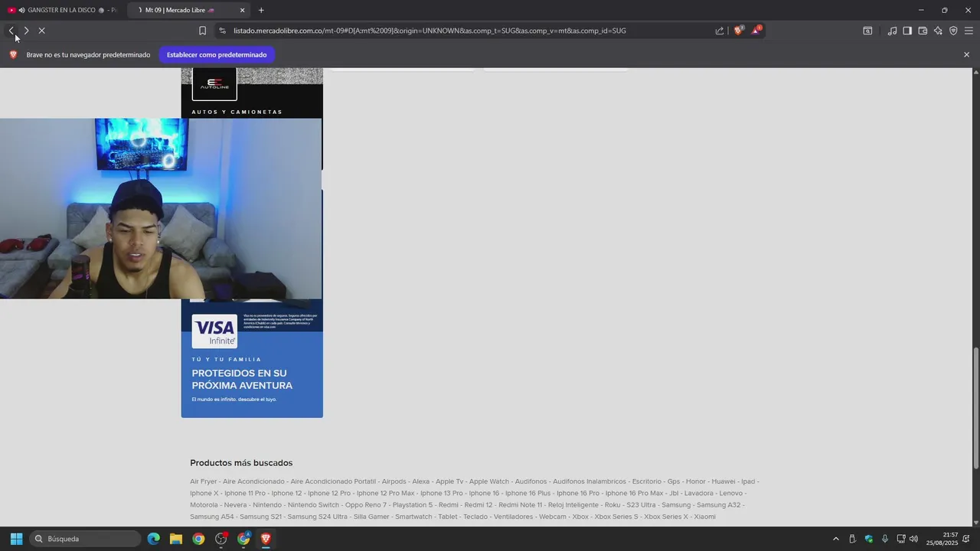Click the vertical scrollbar thumb
This screenshot has height=551, width=980.
click(x=975, y=409)
